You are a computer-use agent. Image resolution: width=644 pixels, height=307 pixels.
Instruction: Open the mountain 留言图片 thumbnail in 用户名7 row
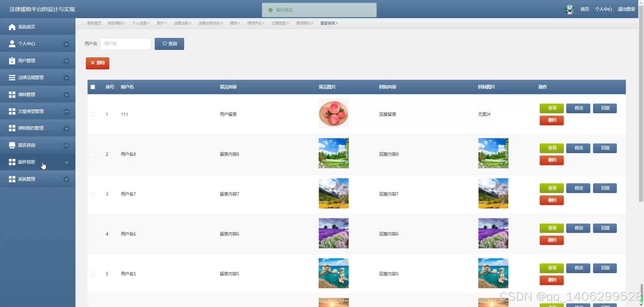(334, 193)
